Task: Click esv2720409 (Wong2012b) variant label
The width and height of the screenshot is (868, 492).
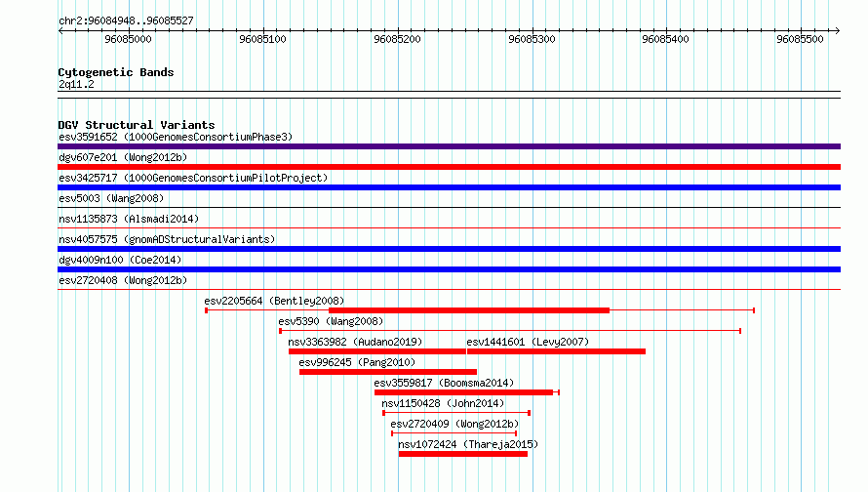Action: [454, 424]
